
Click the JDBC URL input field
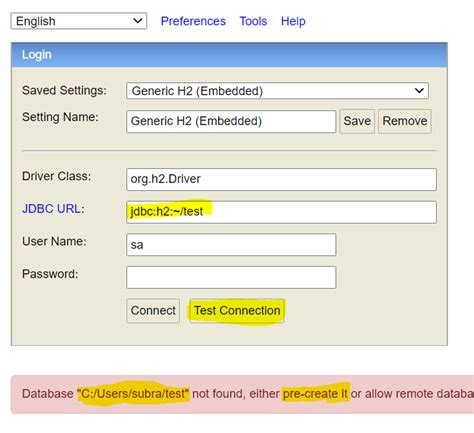[x=281, y=212]
